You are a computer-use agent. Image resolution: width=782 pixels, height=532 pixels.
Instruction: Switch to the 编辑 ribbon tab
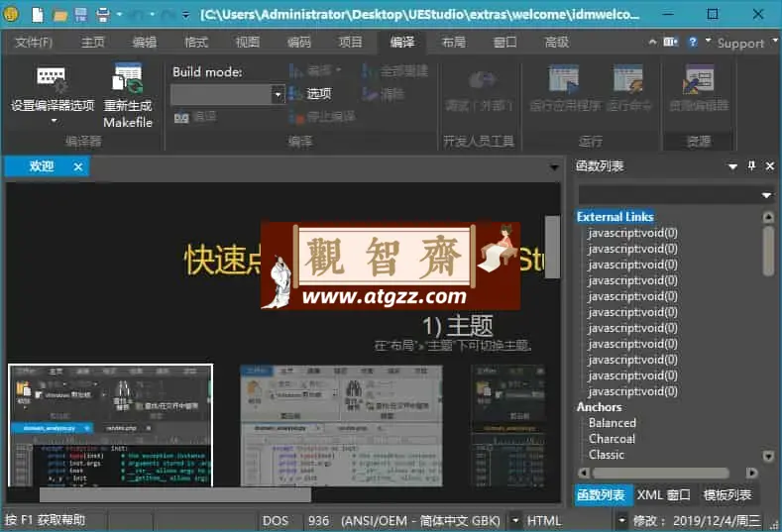click(145, 43)
